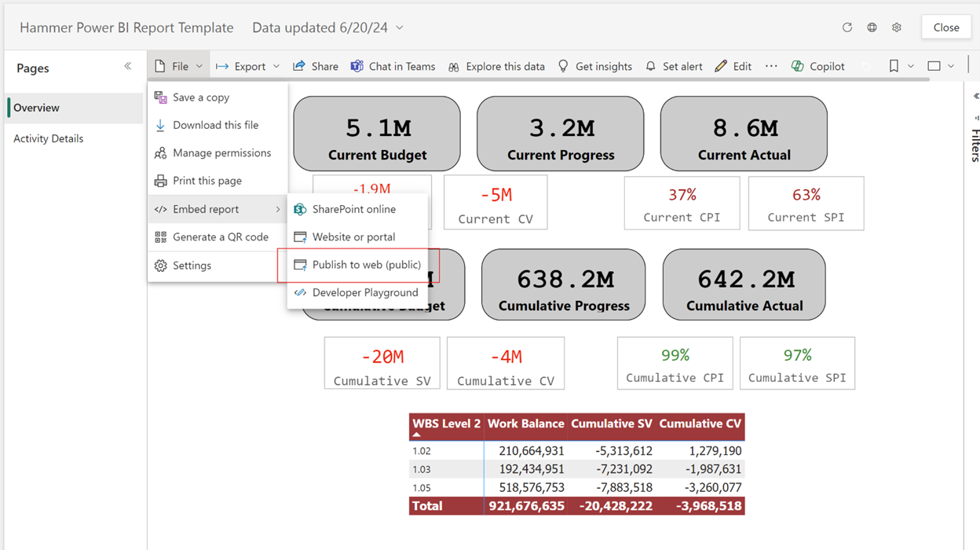Expand the view dropdown arrow
This screenshot has height=550, width=980.
tap(951, 66)
